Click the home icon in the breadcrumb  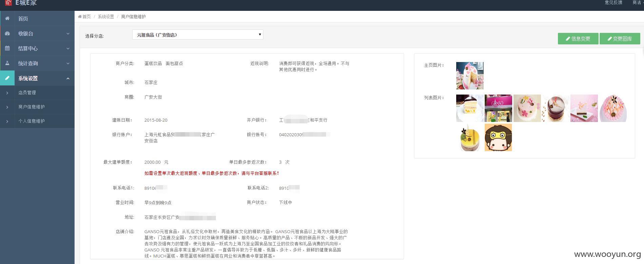(x=80, y=17)
